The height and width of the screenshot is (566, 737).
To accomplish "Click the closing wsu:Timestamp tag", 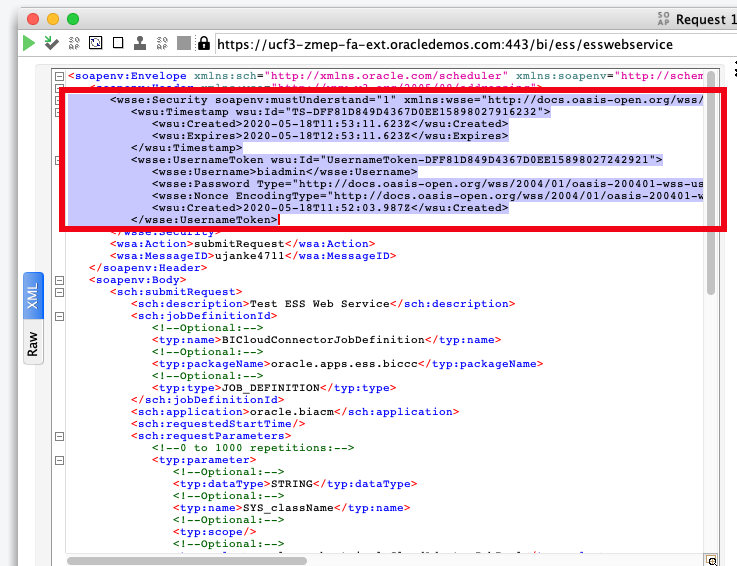I will (x=187, y=148).
